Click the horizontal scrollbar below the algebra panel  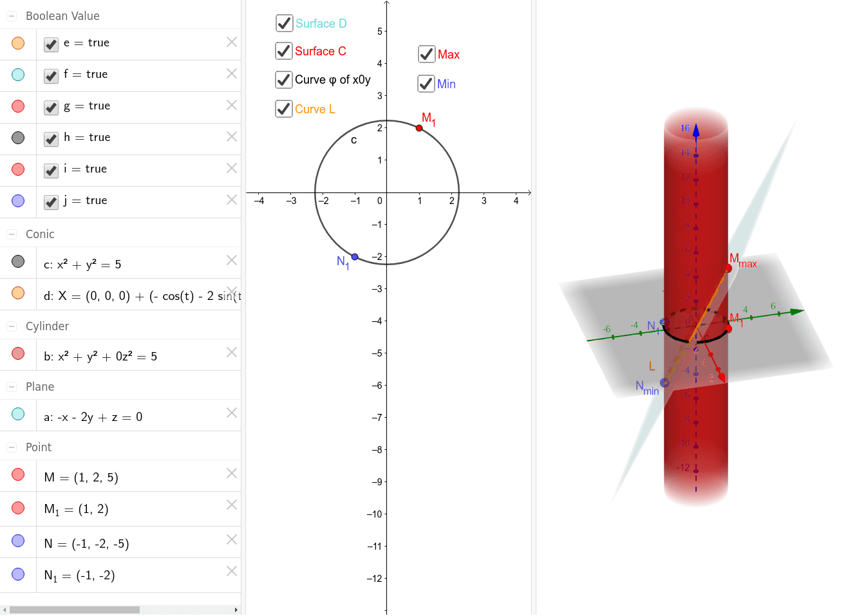pos(74,610)
